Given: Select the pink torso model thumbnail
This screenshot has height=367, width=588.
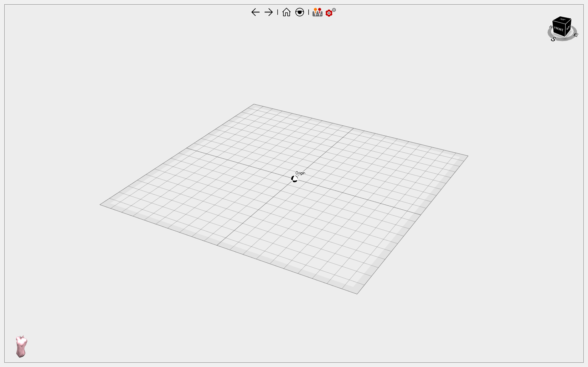Looking at the screenshot, I should coord(21,346).
